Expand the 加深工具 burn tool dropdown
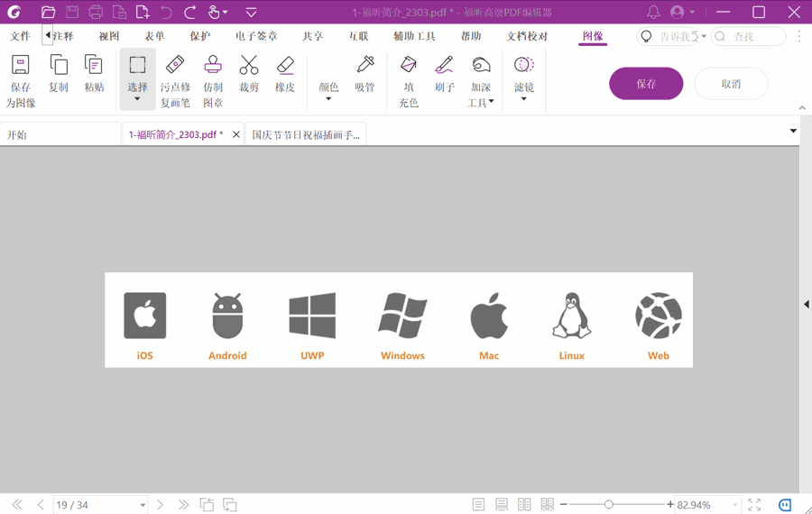Image resolution: width=812 pixels, height=514 pixels. 491,102
